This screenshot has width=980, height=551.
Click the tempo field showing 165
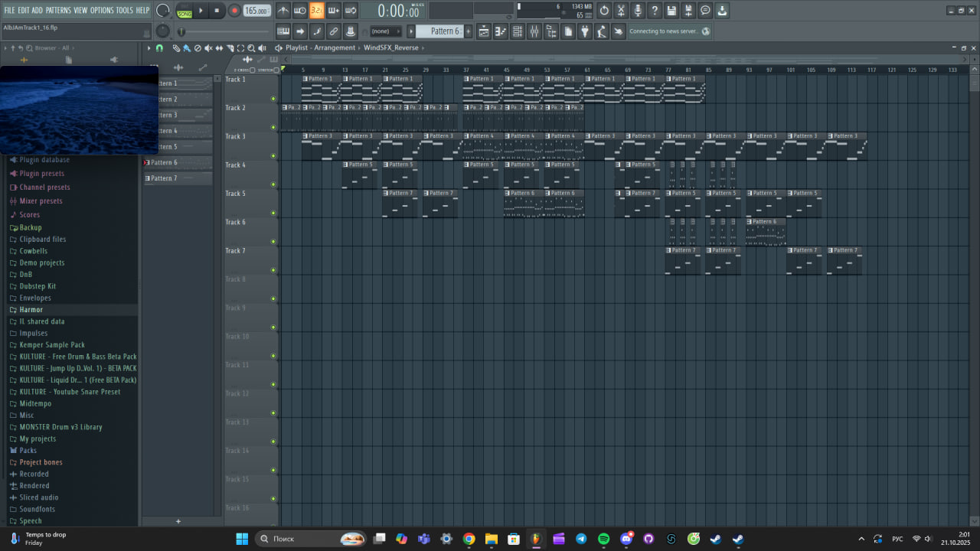coord(256,11)
